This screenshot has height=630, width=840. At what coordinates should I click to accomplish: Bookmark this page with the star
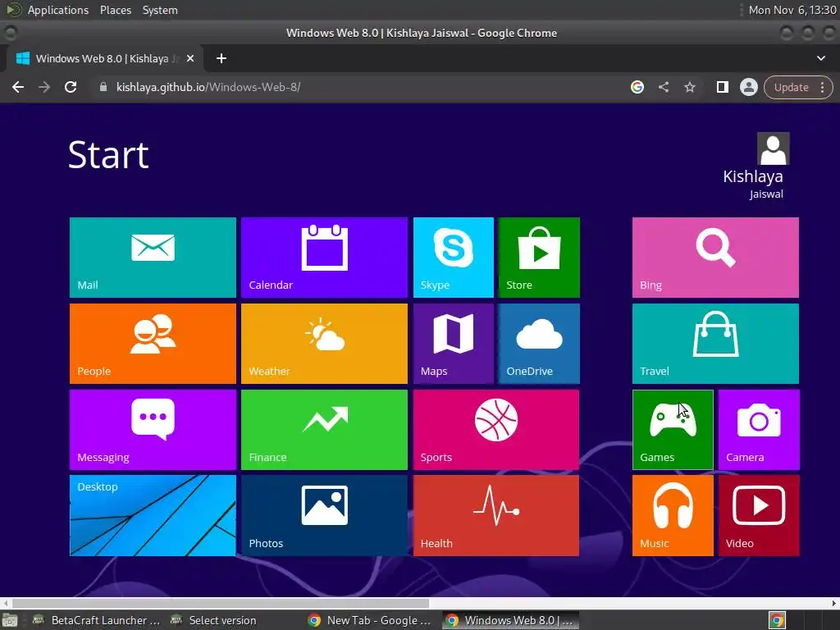coord(689,87)
